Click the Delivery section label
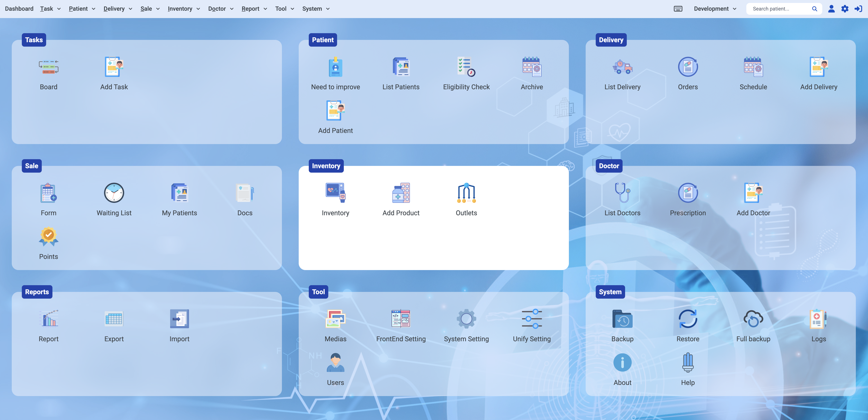Viewport: 868px width, 420px height. point(611,40)
